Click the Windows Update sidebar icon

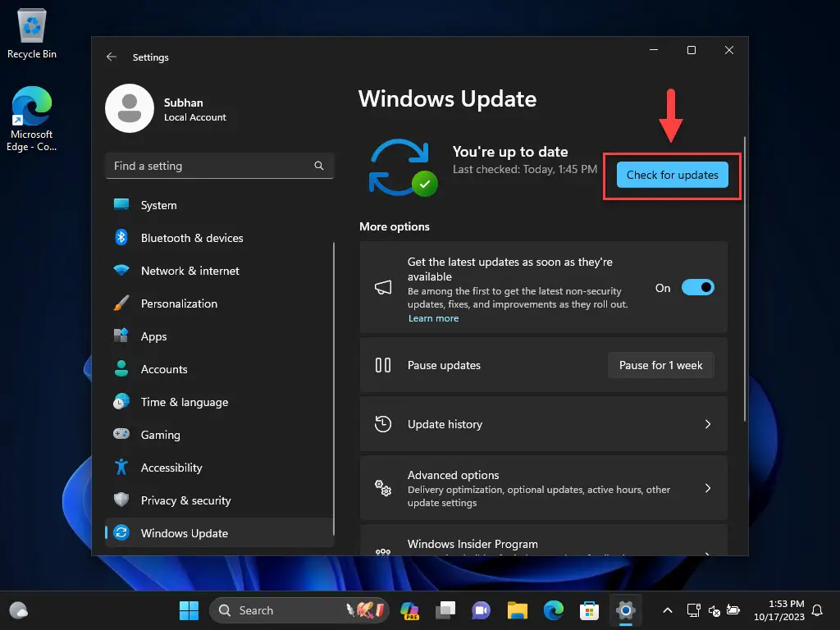(121, 533)
